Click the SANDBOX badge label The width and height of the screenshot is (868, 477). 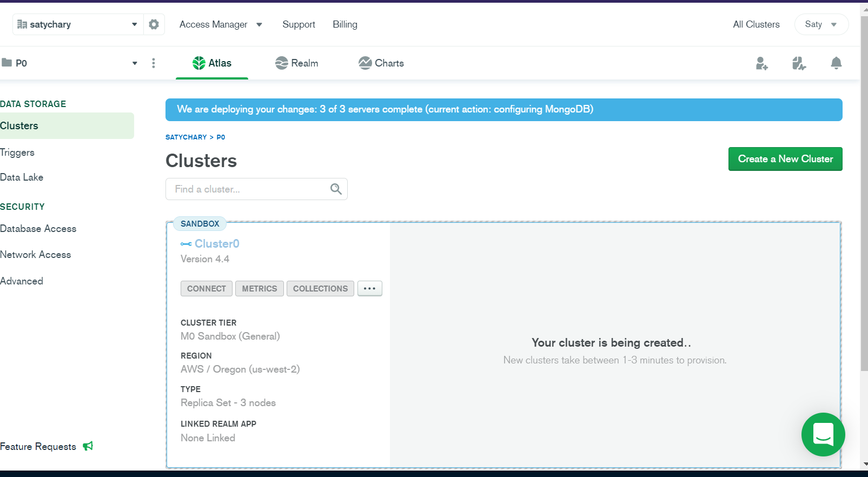(x=200, y=224)
